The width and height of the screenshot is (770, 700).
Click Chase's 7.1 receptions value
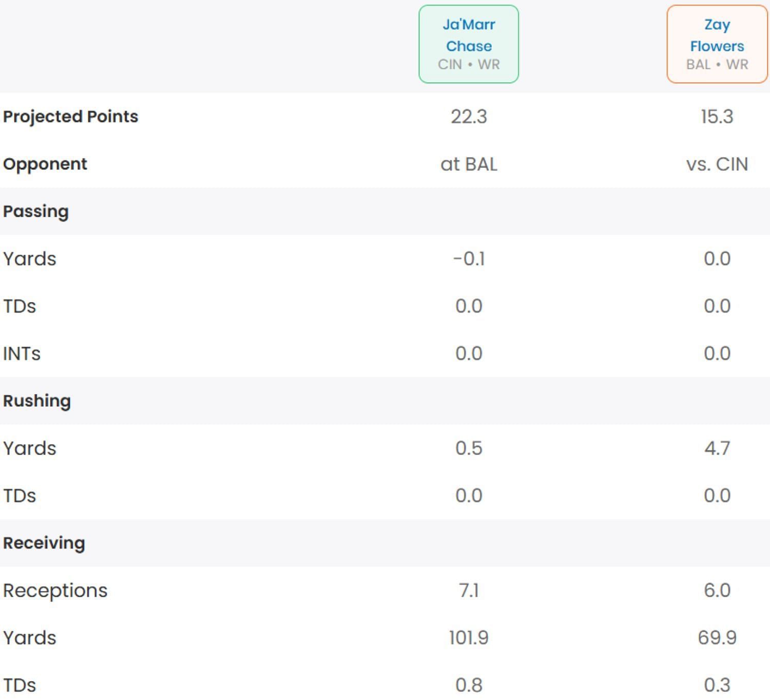(x=469, y=591)
